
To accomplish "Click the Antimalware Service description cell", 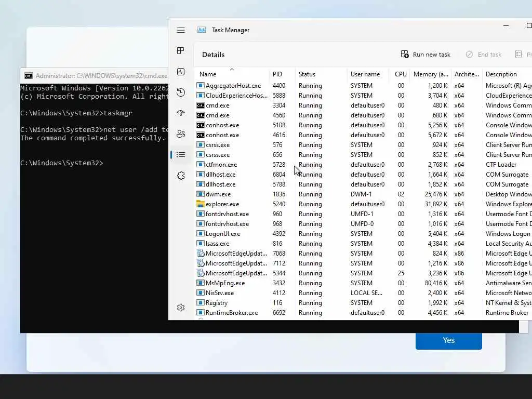I will 509,283.
